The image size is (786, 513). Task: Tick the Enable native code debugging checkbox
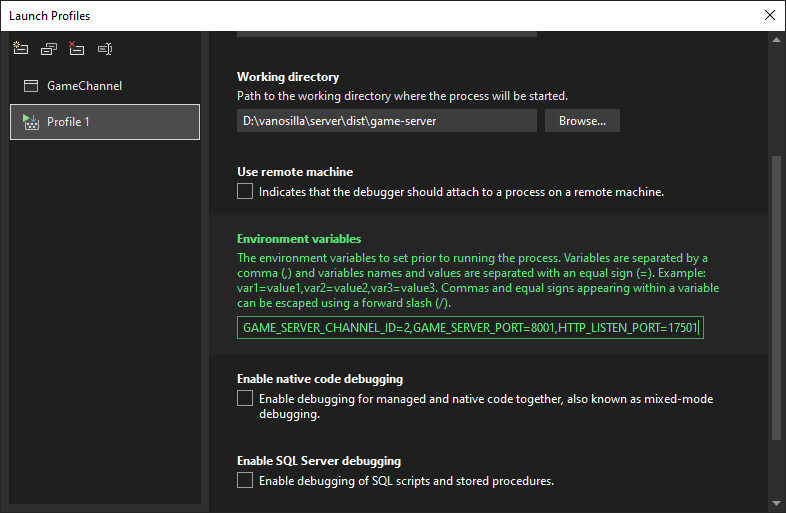[x=245, y=398]
